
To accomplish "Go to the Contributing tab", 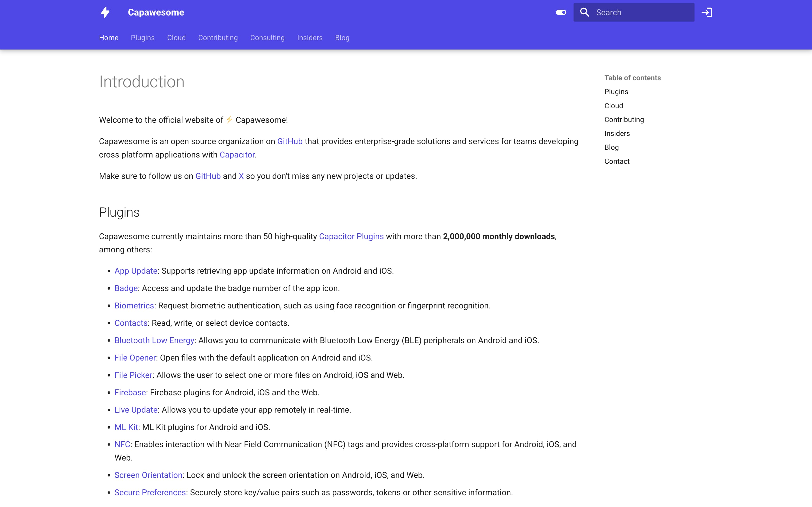I will point(218,38).
